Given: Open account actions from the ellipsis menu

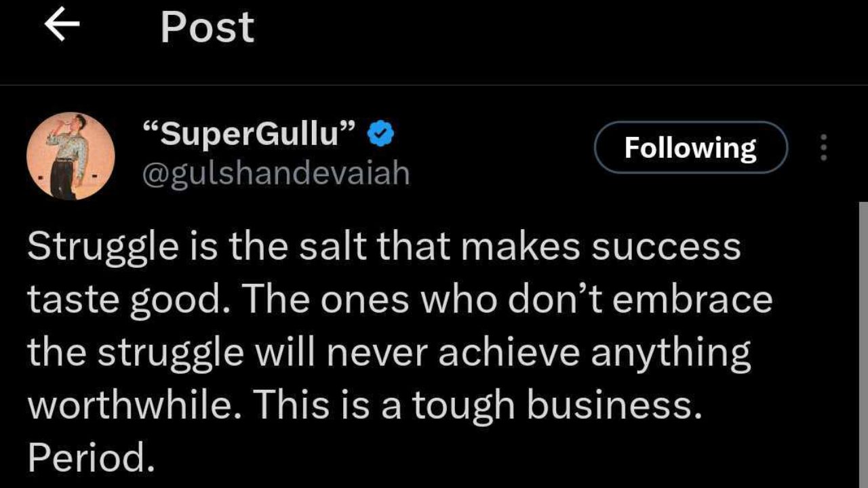Looking at the screenshot, I should coord(823,146).
